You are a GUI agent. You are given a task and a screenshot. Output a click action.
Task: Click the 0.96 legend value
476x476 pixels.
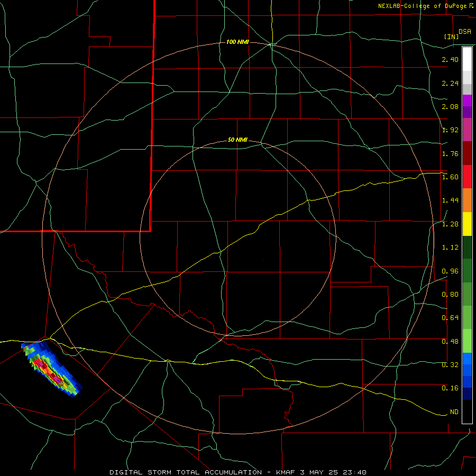[450, 271]
